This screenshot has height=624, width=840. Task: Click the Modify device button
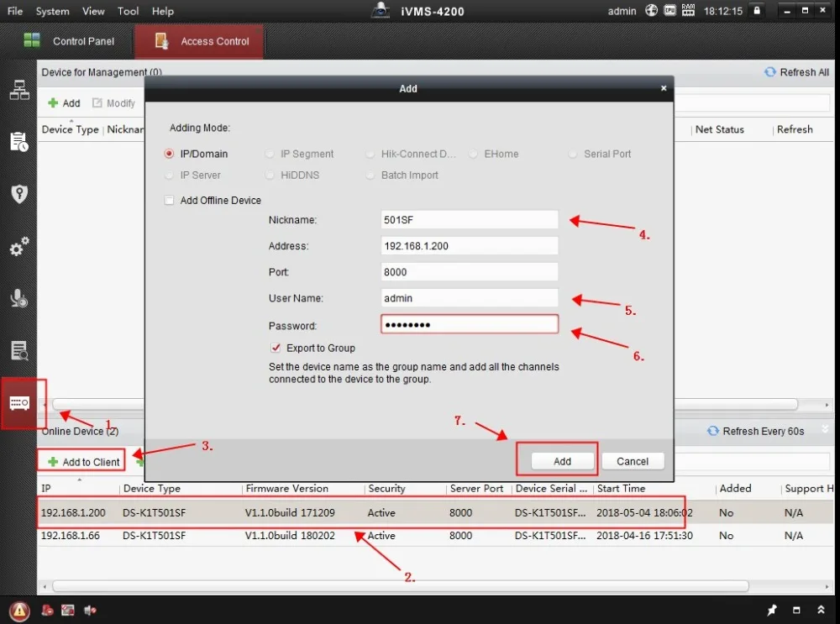tap(113, 102)
